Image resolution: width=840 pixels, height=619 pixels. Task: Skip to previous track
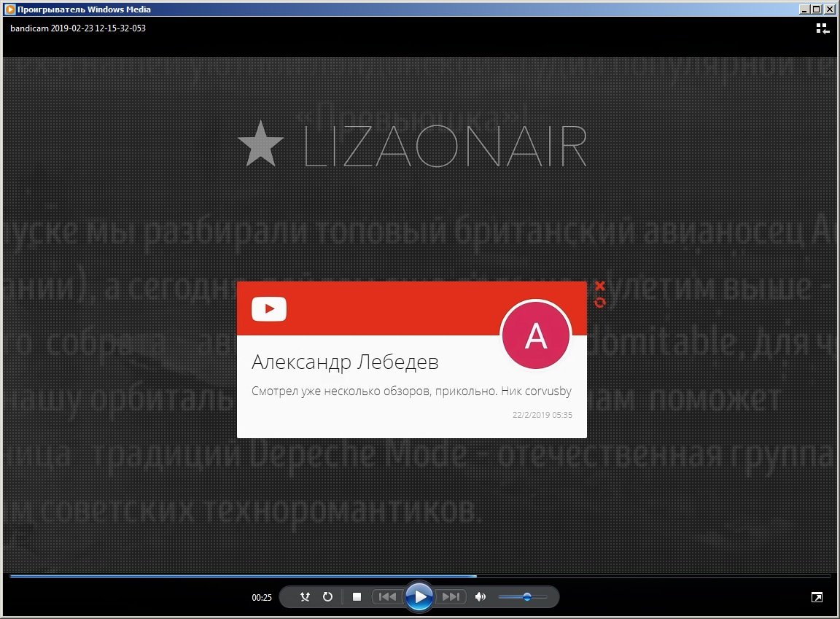click(x=387, y=596)
